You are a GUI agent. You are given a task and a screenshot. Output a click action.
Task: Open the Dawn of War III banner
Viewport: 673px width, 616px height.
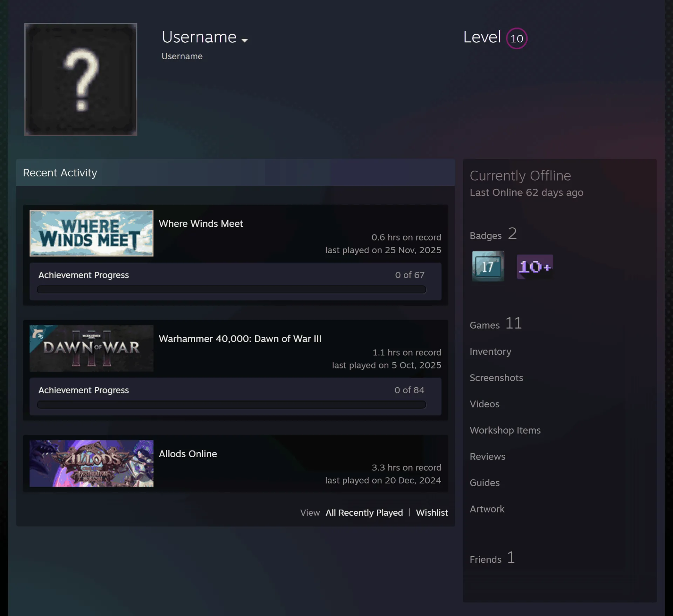pos(91,348)
